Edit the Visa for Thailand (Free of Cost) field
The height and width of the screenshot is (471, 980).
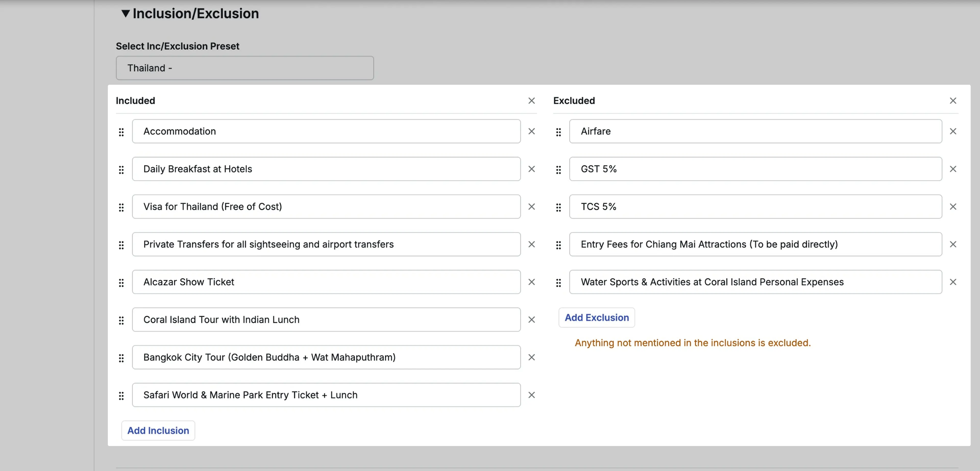(326, 207)
